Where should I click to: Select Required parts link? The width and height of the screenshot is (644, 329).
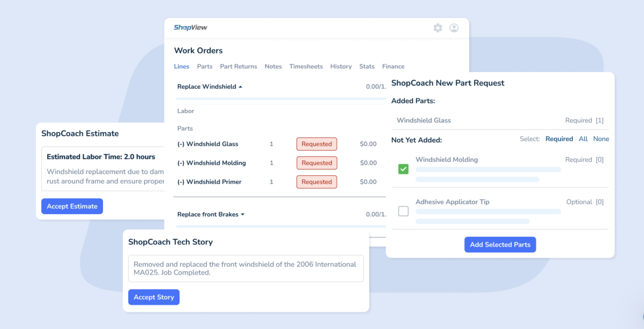pyautogui.click(x=559, y=139)
